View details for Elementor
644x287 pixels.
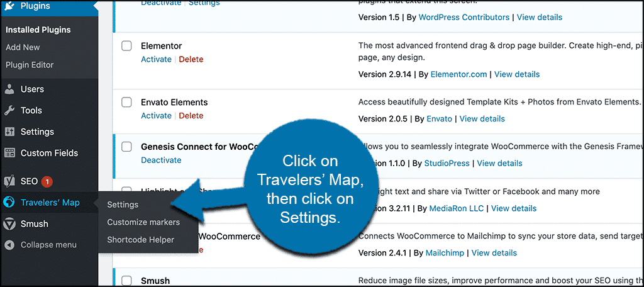[517, 74]
